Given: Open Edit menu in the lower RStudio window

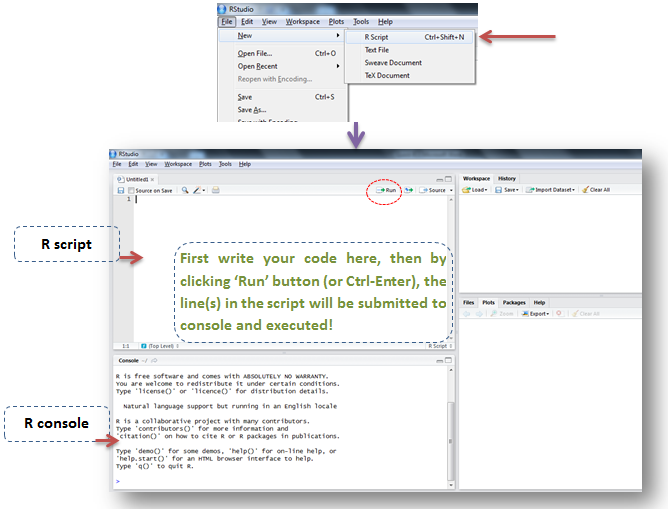Looking at the screenshot, I should [133, 164].
